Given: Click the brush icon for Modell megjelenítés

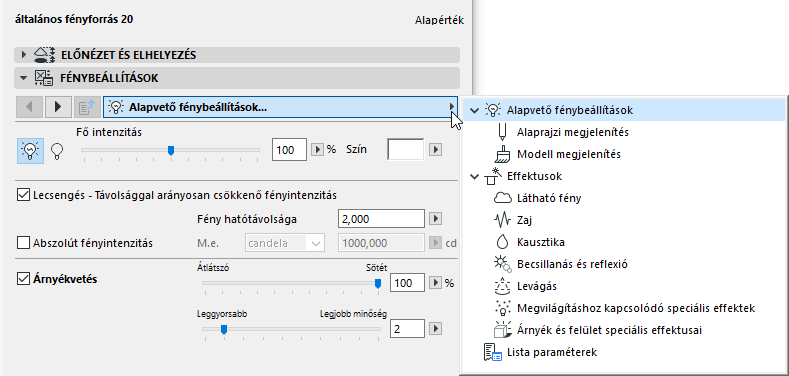Looking at the screenshot, I should point(501,154).
